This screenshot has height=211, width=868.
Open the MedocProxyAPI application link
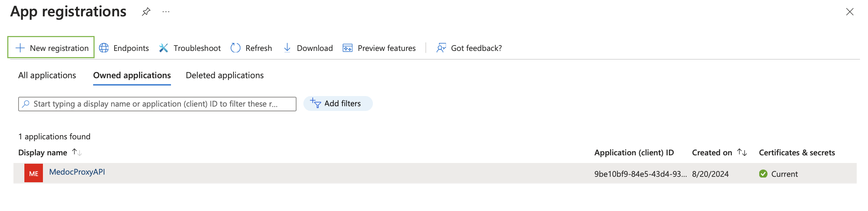77,172
